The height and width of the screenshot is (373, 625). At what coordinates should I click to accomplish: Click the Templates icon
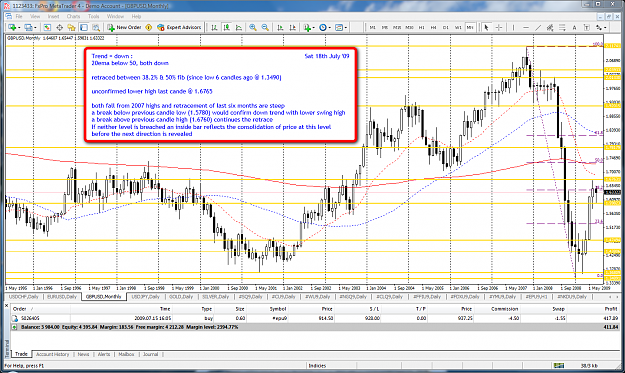click(x=339, y=27)
